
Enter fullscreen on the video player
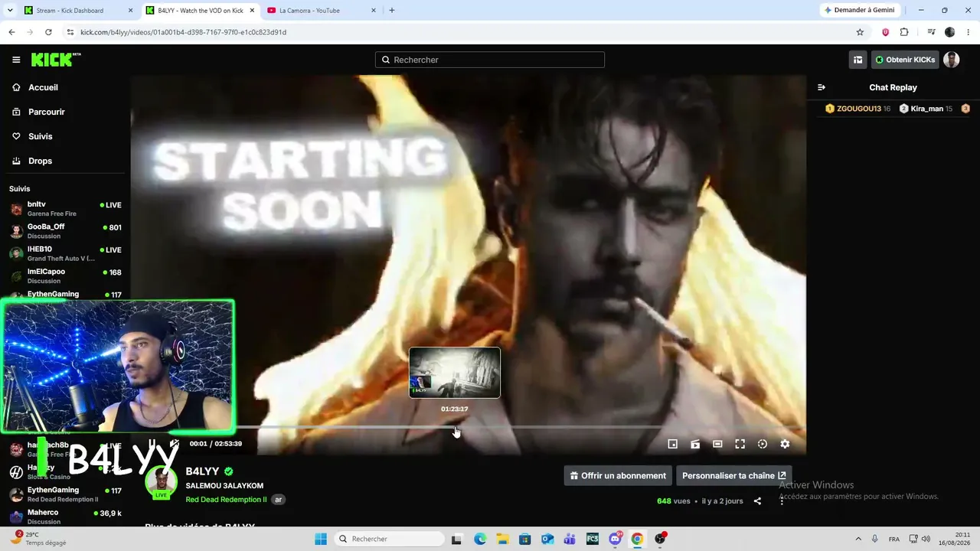[740, 444]
